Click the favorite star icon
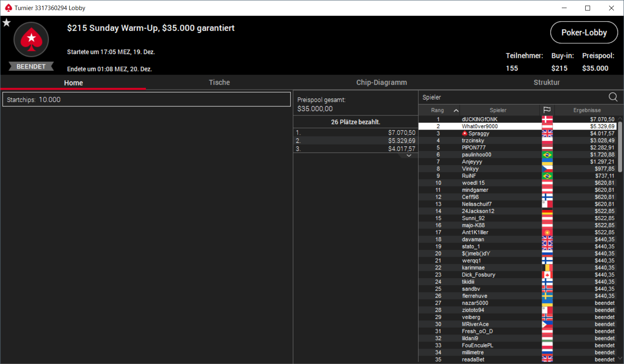This screenshot has height=364, width=624. pos(6,23)
